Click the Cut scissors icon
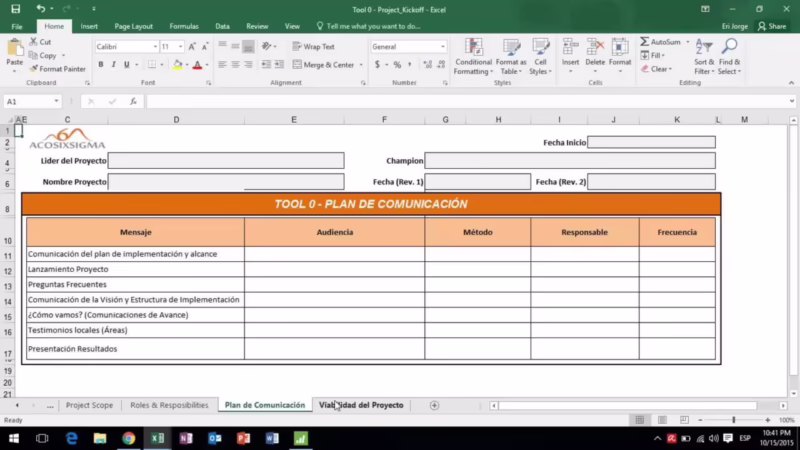The width and height of the screenshot is (800, 450). (34, 42)
